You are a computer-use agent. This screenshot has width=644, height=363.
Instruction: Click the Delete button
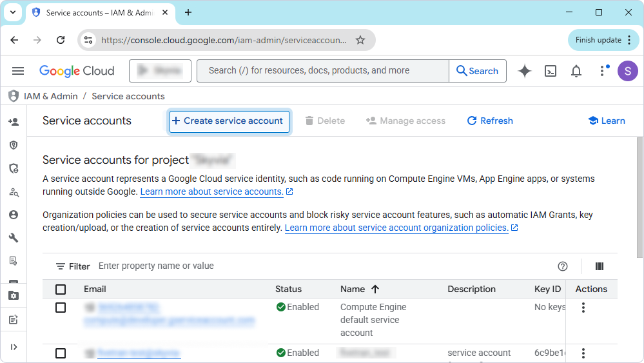[325, 121]
